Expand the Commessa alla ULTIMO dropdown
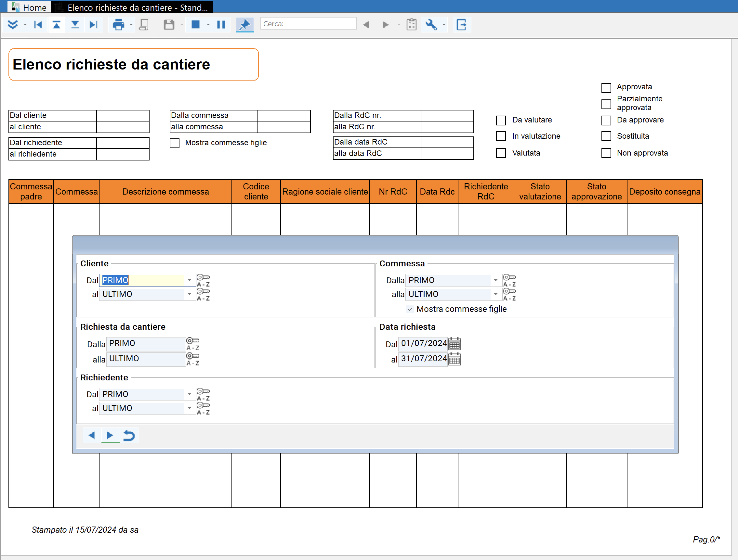The height and width of the screenshot is (560, 738). coord(496,294)
